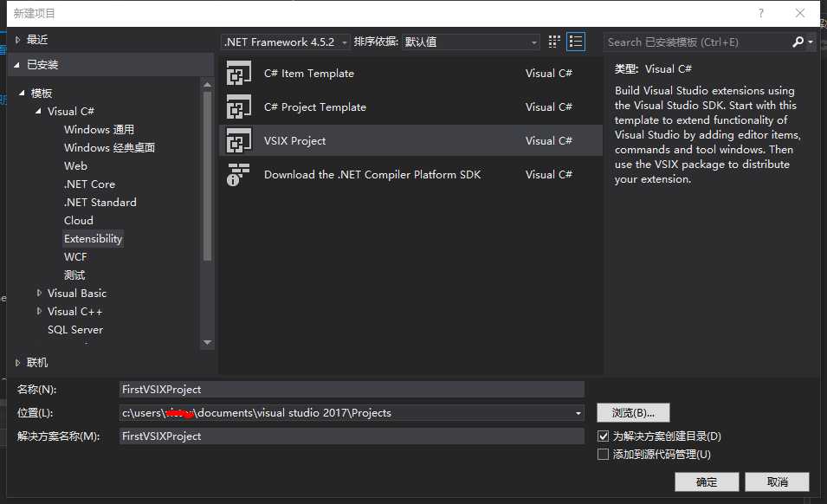This screenshot has height=504, width=827.
Task: Expand the Recent (最近) section
Action: (17, 40)
